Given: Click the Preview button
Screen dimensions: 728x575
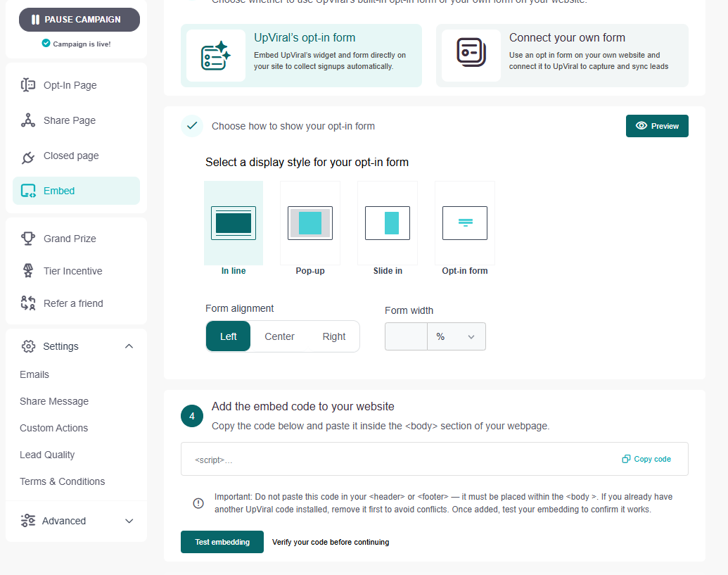Looking at the screenshot, I should [x=657, y=126].
